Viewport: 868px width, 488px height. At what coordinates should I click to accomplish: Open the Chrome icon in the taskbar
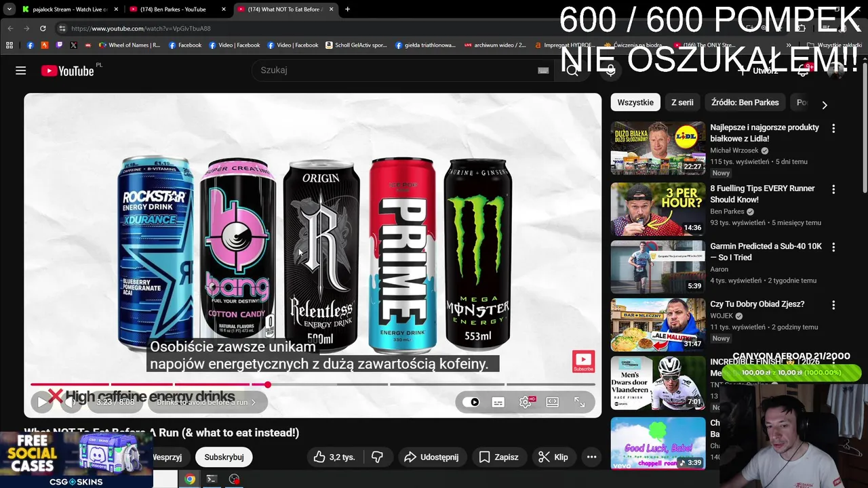point(190,479)
